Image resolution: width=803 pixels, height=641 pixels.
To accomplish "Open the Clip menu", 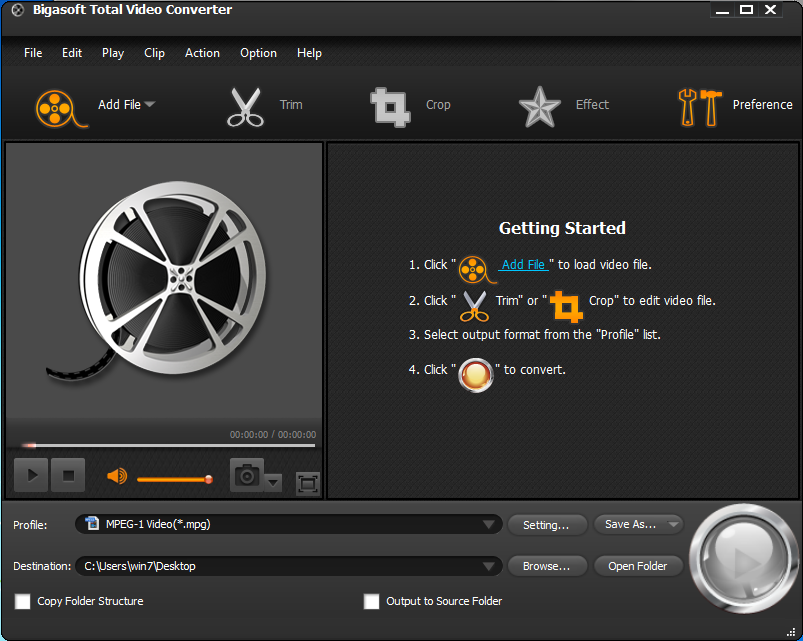I will [x=154, y=53].
